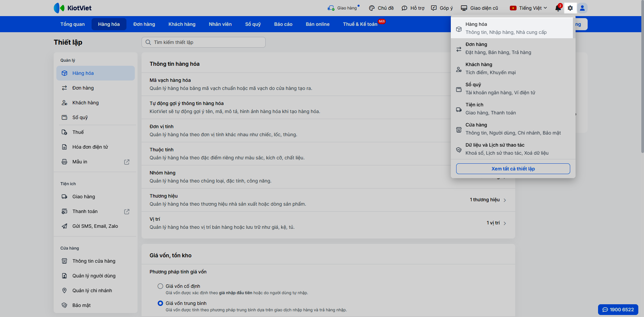Open user account avatar menu

[x=582, y=8]
